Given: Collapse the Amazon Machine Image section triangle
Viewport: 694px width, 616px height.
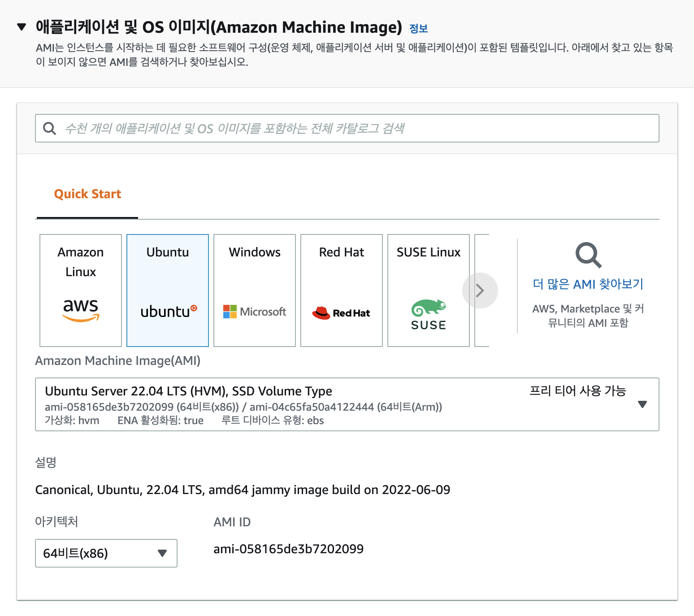Looking at the screenshot, I should pyautogui.click(x=22, y=27).
